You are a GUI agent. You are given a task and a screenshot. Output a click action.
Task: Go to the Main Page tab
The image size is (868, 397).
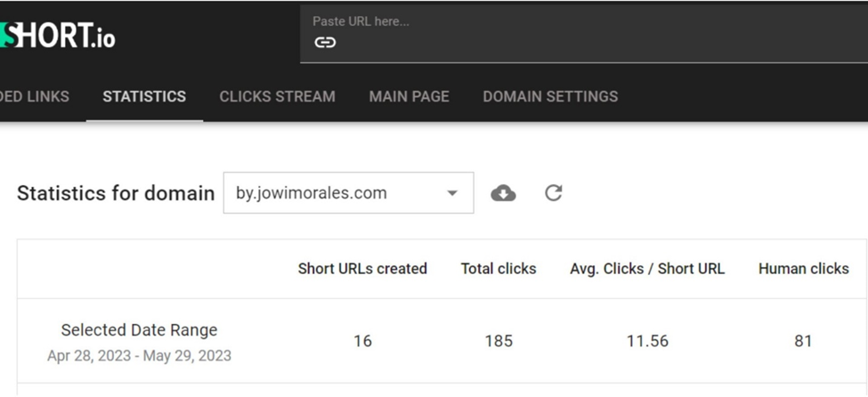click(410, 96)
